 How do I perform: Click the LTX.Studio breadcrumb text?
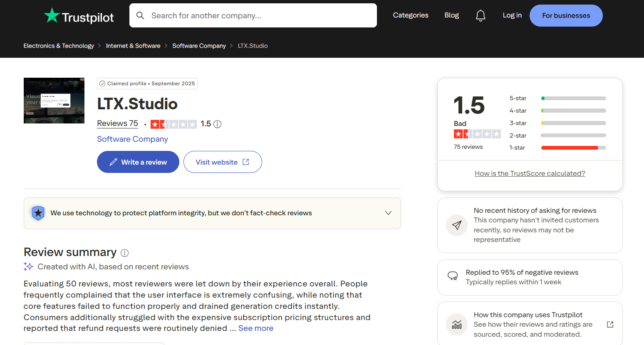pyautogui.click(x=253, y=46)
